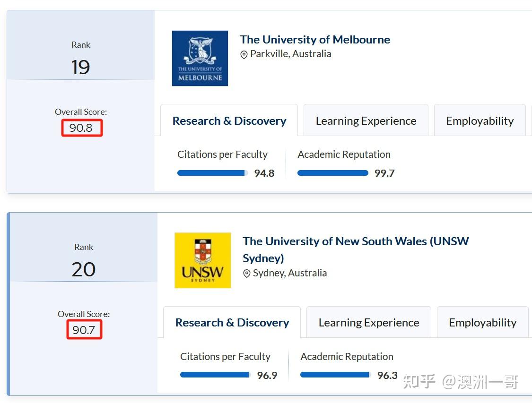Click the highlighted 90.8 overall score
Screen dimensions: 532x403
tap(81, 128)
